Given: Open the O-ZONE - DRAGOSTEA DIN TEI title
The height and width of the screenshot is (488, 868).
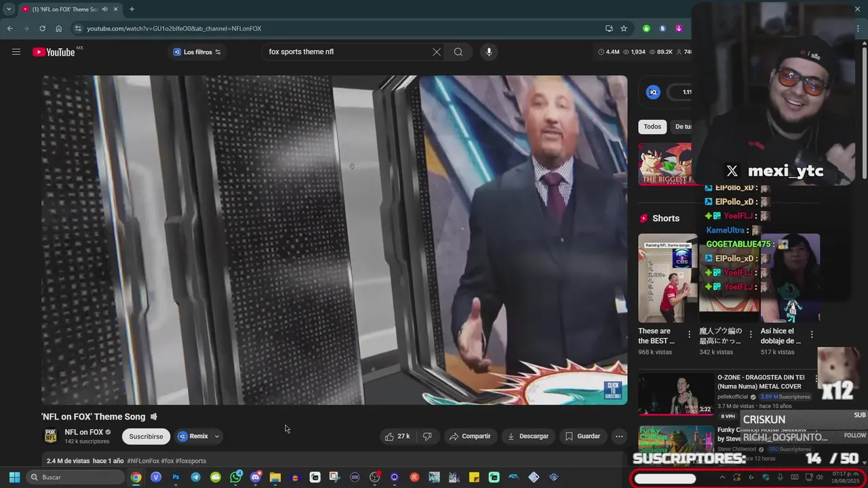Looking at the screenshot, I should (761, 382).
